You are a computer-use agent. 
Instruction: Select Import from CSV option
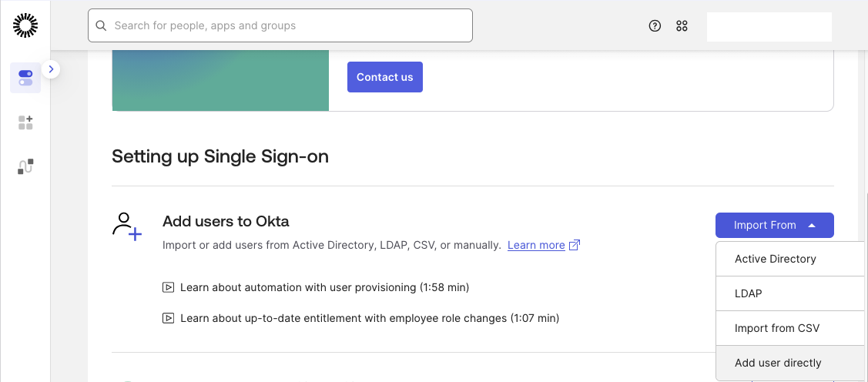(x=790, y=328)
